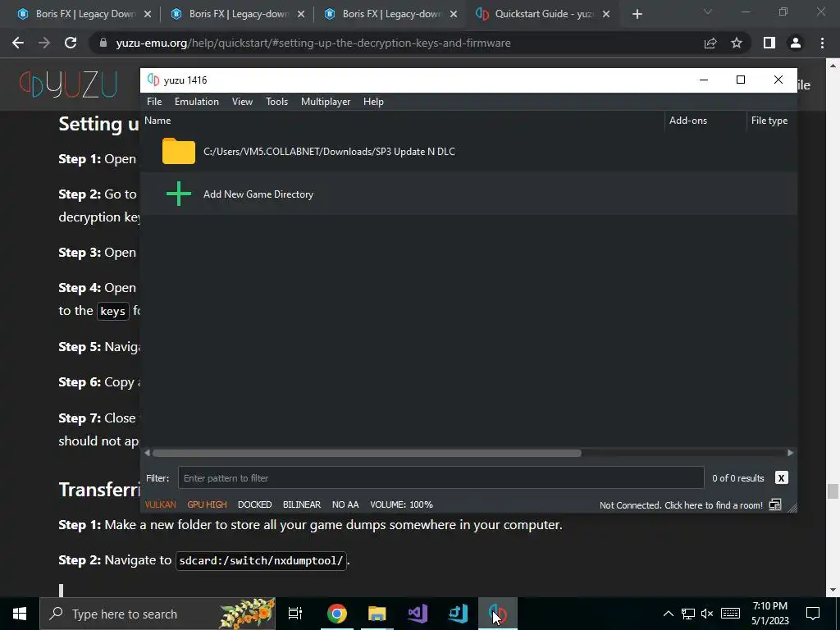Toggle NO AA anti-aliasing status button
This screenshot has width=840, height=630.
click(345, 504)
